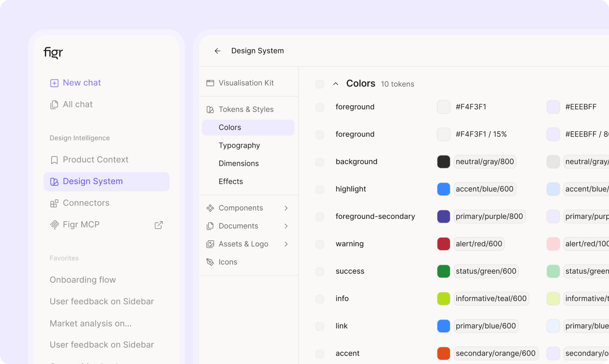
Task: Open All chat list
Action: tap(78, 104)
